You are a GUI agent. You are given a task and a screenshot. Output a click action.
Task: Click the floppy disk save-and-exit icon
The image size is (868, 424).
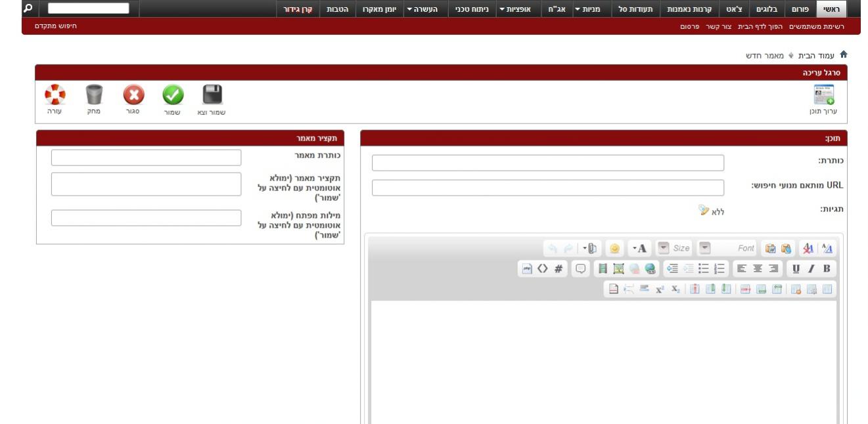click(212, 96)
